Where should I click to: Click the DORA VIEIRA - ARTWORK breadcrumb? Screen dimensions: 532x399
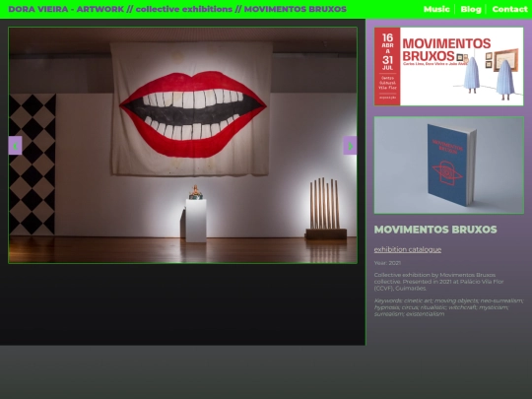tap(66, 9)
